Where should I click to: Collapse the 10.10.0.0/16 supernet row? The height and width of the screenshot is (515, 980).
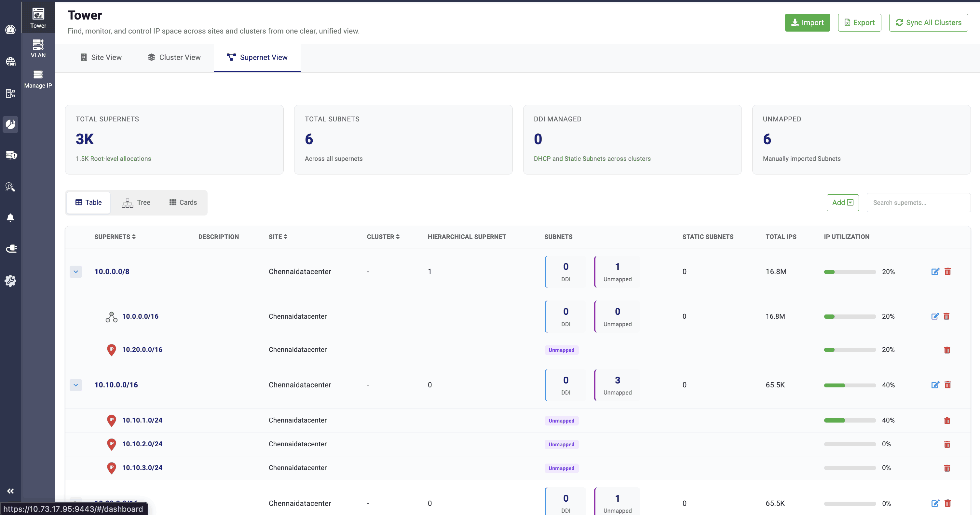click(x=76, y=385)
